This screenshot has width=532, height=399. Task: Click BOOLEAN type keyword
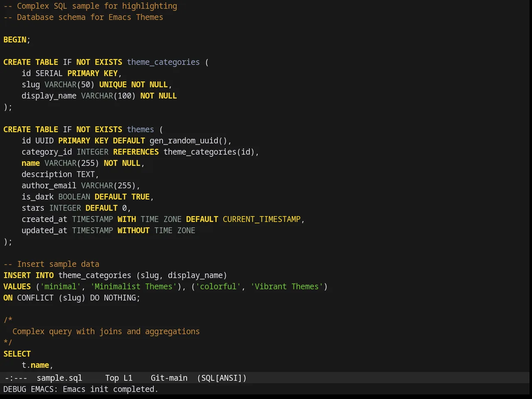[74, 197]
